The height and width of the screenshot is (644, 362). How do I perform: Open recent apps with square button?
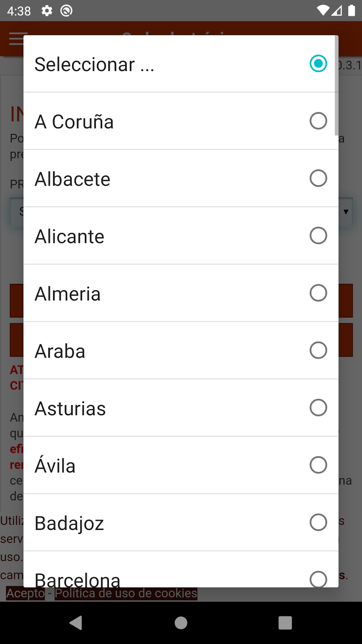pos(285,623)
